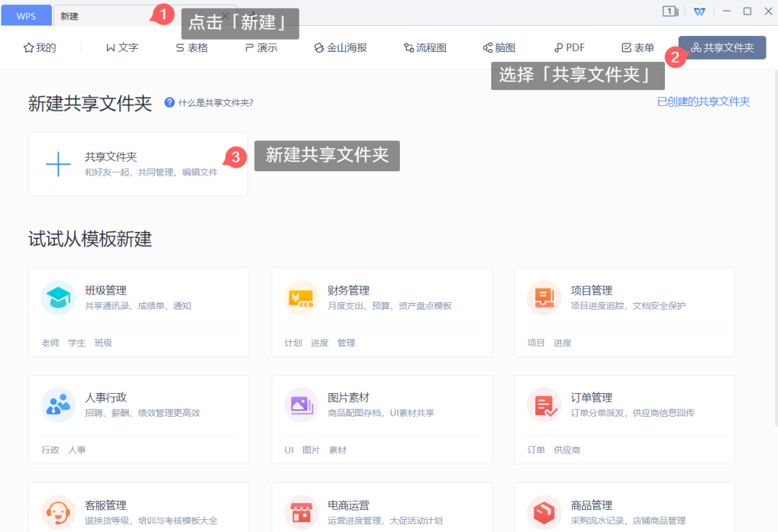Open the 电商运营 template
This screenshot has width=778, height=532.
click(x=382, y=508)
